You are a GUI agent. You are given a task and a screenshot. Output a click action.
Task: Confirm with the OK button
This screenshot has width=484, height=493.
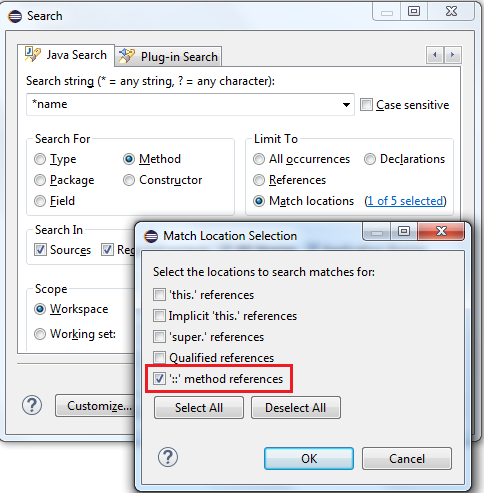(x=309, y=459)
